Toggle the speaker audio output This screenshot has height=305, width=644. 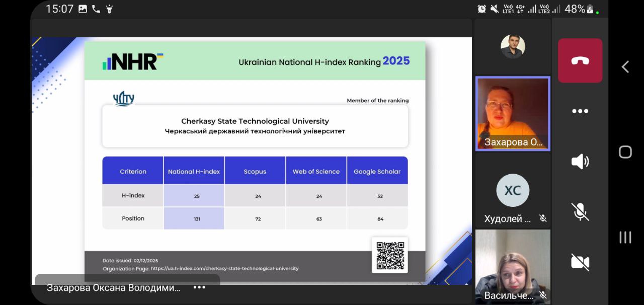pos(580,162)
